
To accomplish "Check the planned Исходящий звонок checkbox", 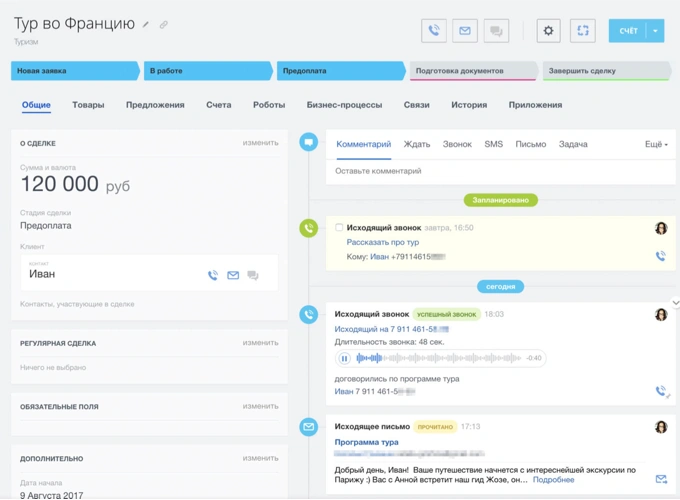I will pyautogui.click(x=339, y=227).
